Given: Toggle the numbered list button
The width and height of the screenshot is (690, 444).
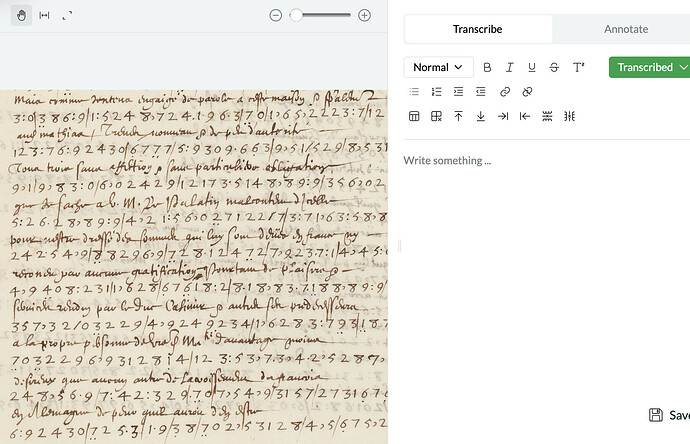Looking at the screenshot, I should [x=436, y=92].
